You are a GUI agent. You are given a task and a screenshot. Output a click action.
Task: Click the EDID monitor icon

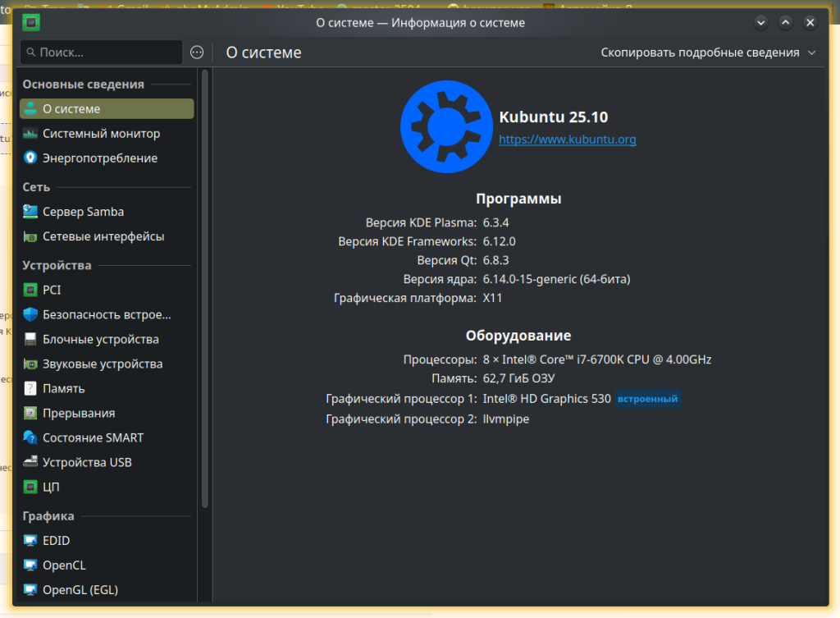coord(30,541)
